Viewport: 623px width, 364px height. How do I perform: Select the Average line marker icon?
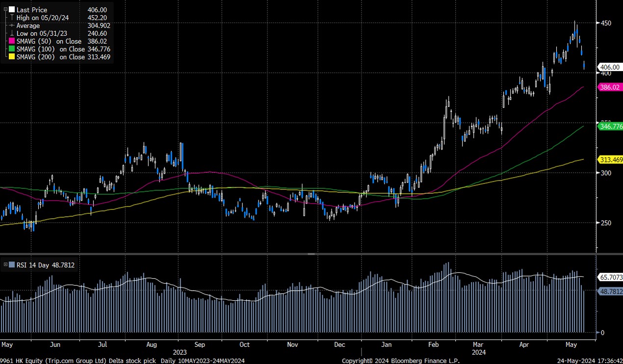[x=11, y=26]
